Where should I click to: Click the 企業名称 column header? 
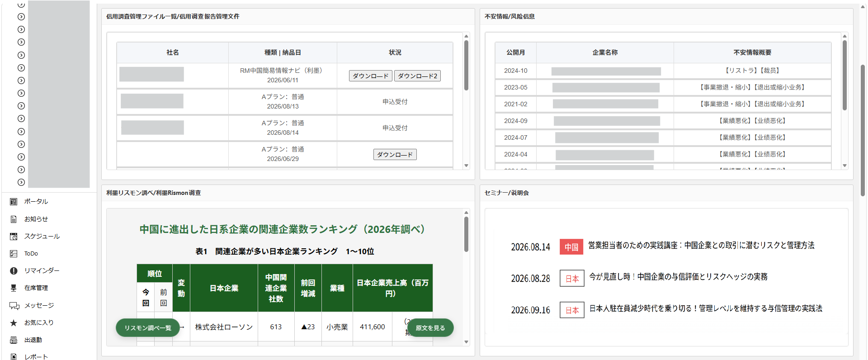(x=605, y=52)
